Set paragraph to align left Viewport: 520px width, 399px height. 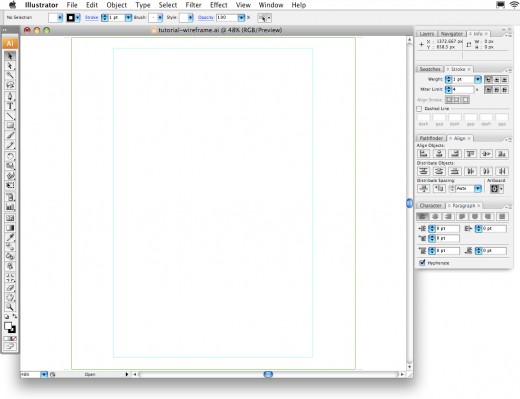(x=422, y=216)
